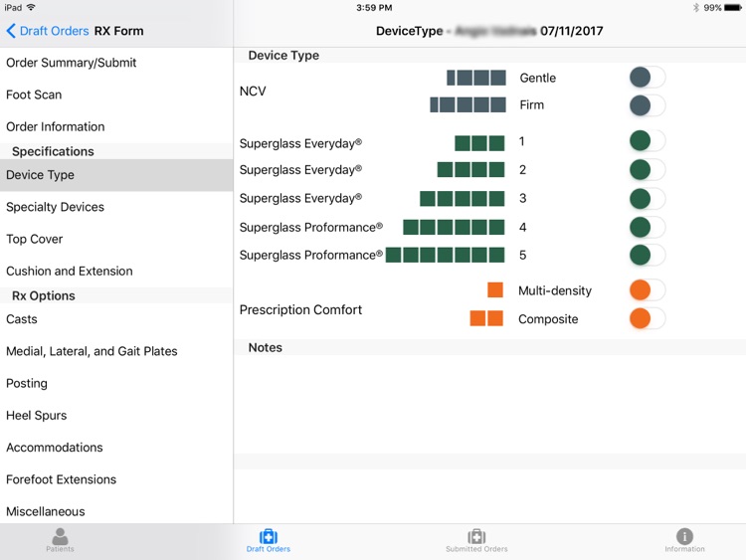This screenshot has height=560, width=746.
Task: Open Order Information in sidebar
Action: pos(116,126)
